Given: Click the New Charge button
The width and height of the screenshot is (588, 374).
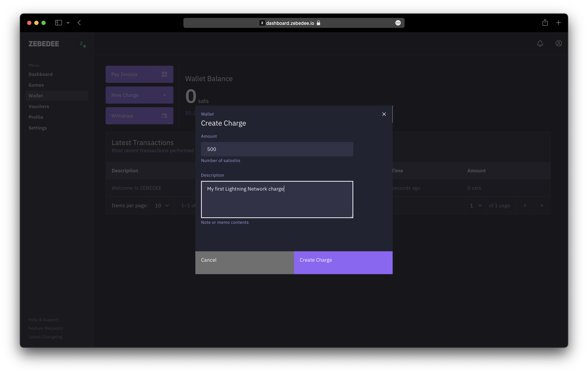Looking at the screenshot, I should (x=140, y=95).
